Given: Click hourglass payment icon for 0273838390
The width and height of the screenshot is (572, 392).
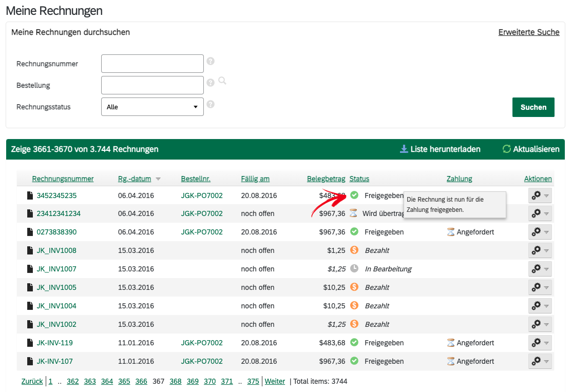Looking at the screenshot, I should (x=451, y=232).
